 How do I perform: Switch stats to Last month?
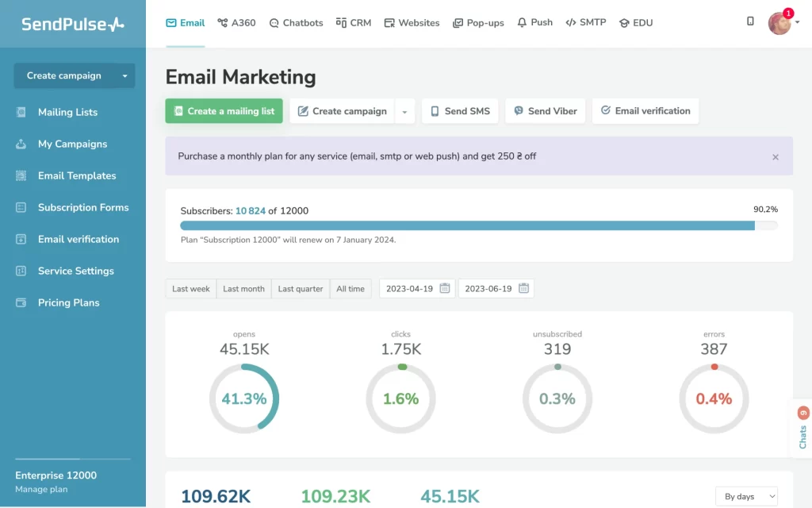243,288
